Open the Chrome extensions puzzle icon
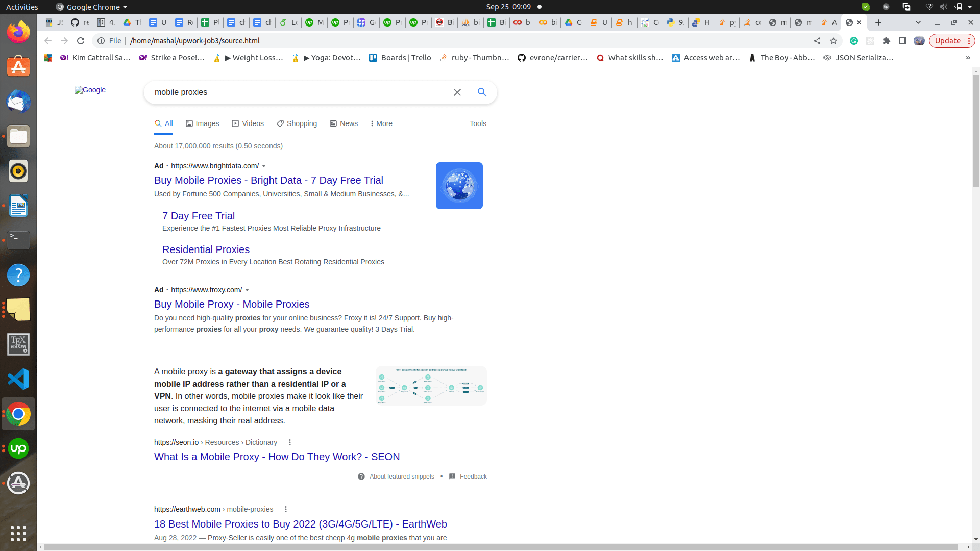The image size is (980, 551). tap(887, 41)
